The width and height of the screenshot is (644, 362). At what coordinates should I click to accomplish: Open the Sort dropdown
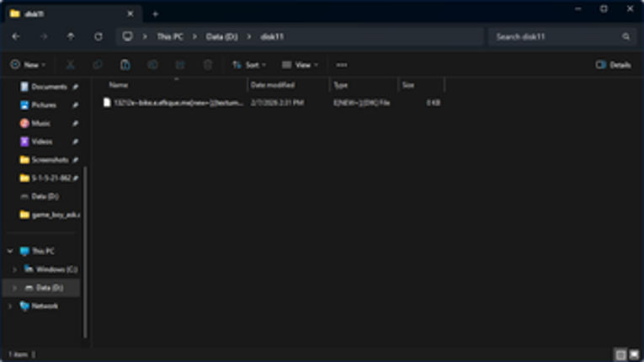point(249,65)
